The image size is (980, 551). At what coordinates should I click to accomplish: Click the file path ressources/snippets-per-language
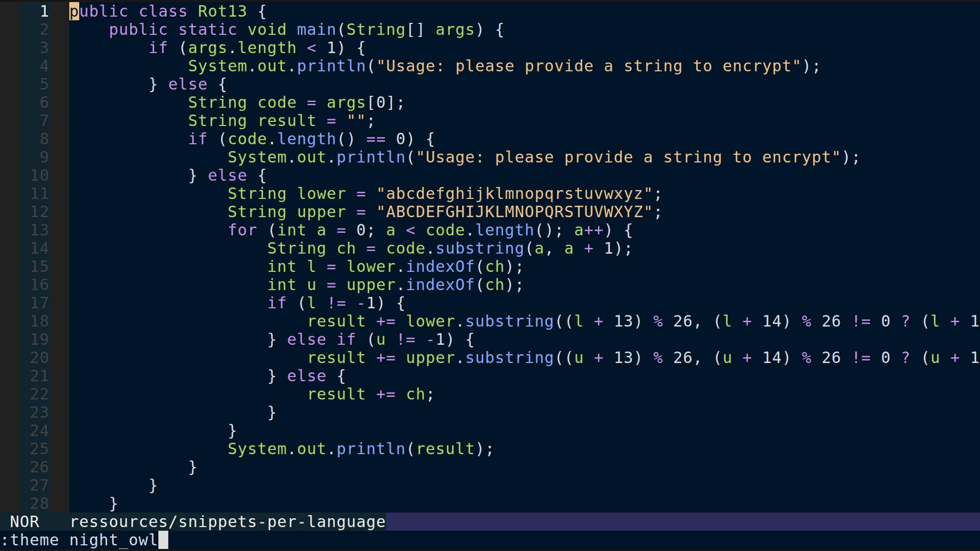point(227,521)
